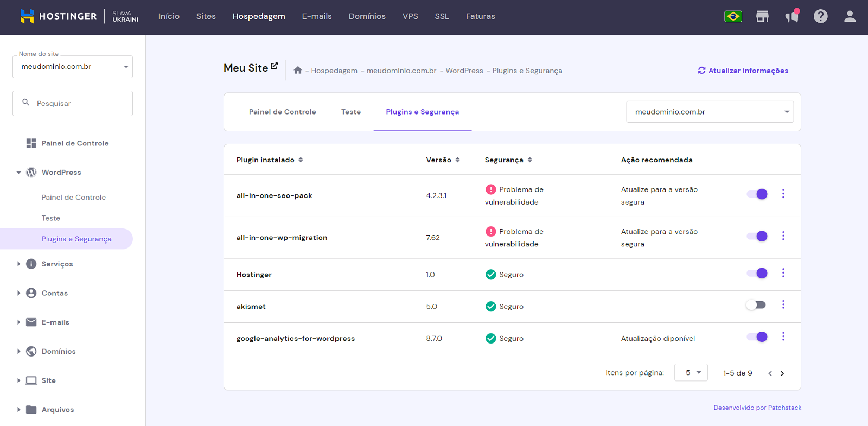Sort by Segurança column

529,160
